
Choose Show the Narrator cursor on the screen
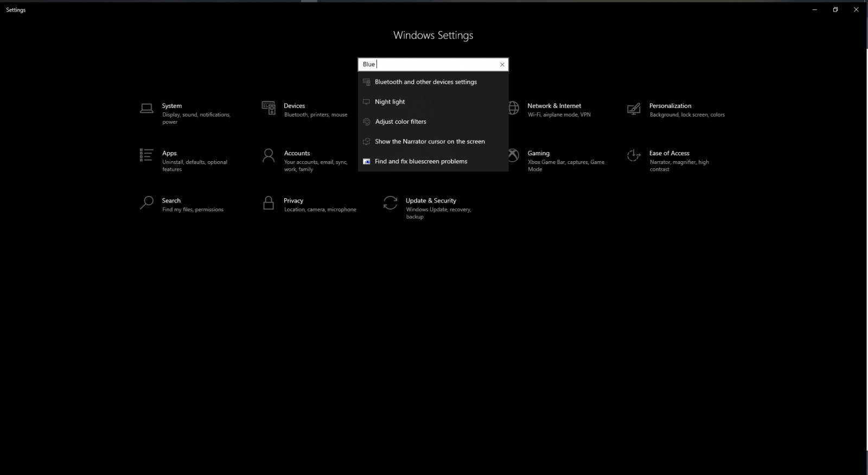tap(433, 142)
